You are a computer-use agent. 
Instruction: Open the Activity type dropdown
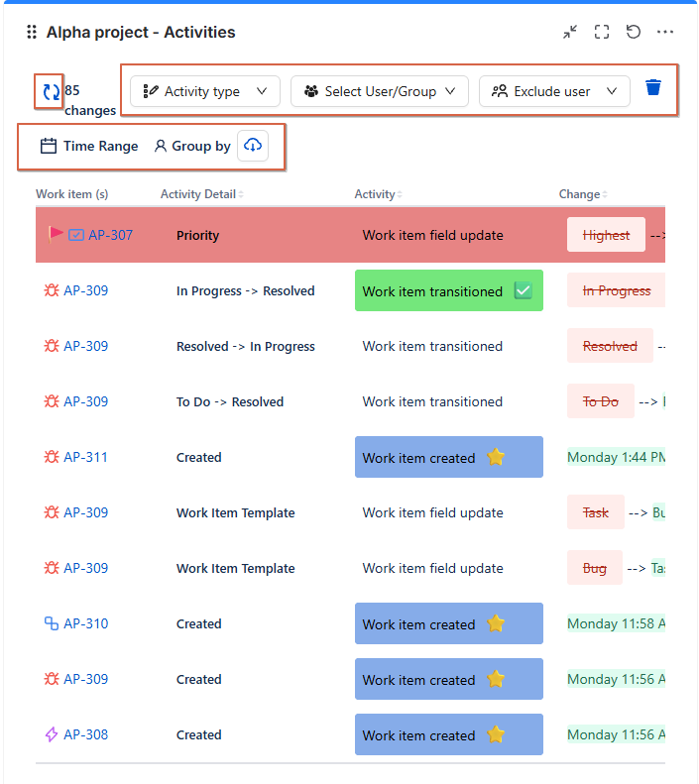point(205,91)
